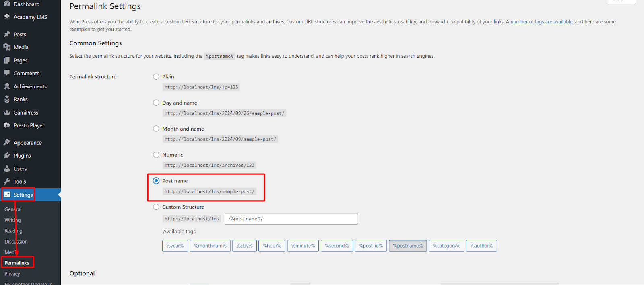Select the Post name radio button
Image resolution: width=644 pixels, height=285 pixels.
click(156, 181)
